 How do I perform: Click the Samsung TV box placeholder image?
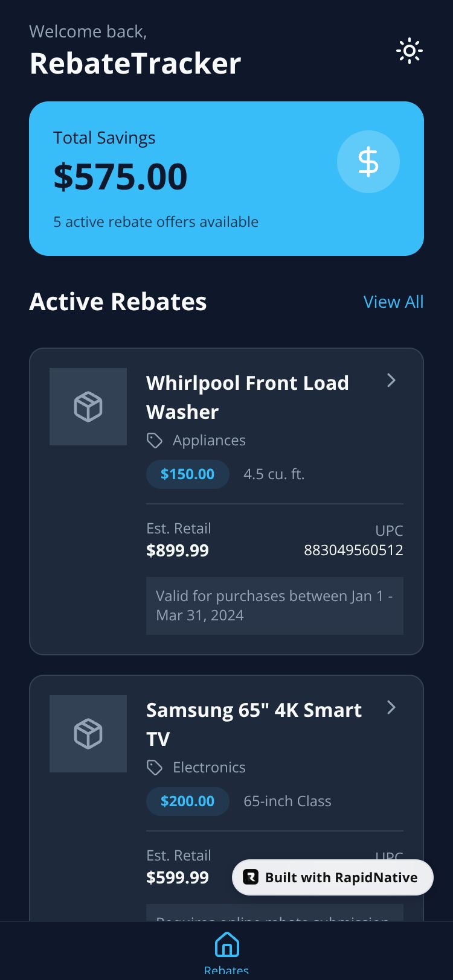pyautogui.click(x=88, y=734)
